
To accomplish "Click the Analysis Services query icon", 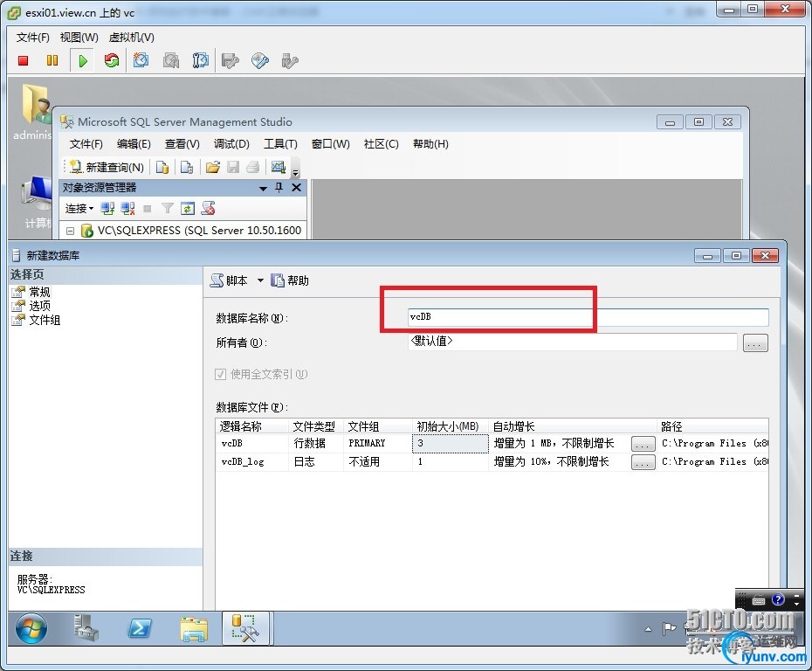I will (187, 167).
